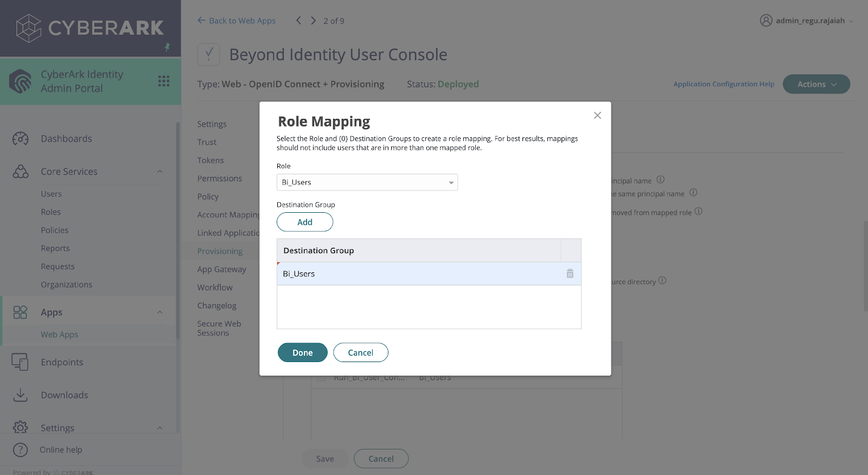Open the Workflow tab
The image size is (868, 475).
pos(215,288)
